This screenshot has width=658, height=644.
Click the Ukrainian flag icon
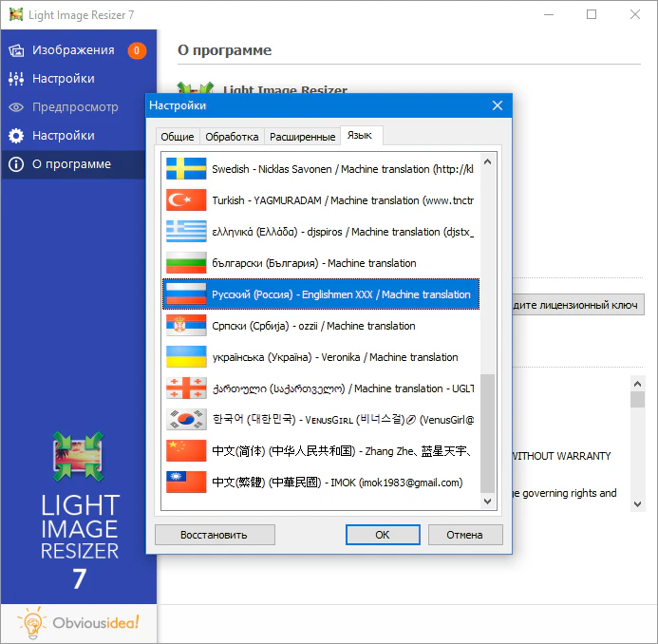[x=186, y=357]
